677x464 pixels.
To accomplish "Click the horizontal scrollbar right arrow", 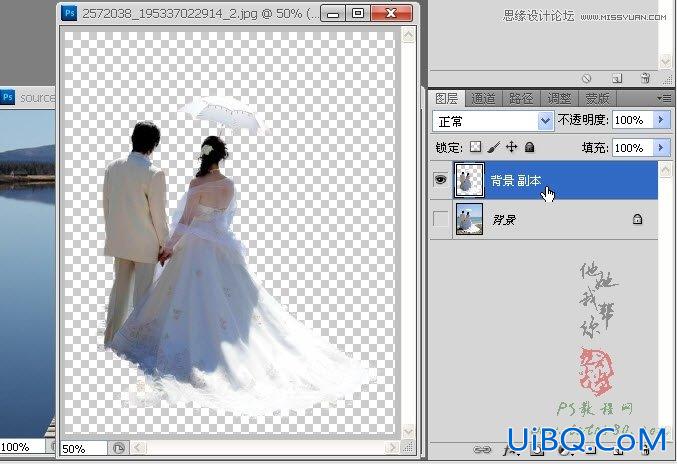I will tap(392, 448).
